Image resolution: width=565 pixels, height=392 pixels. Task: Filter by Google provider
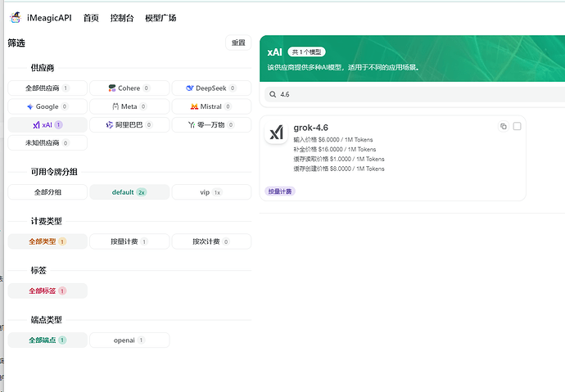[47, 106]
